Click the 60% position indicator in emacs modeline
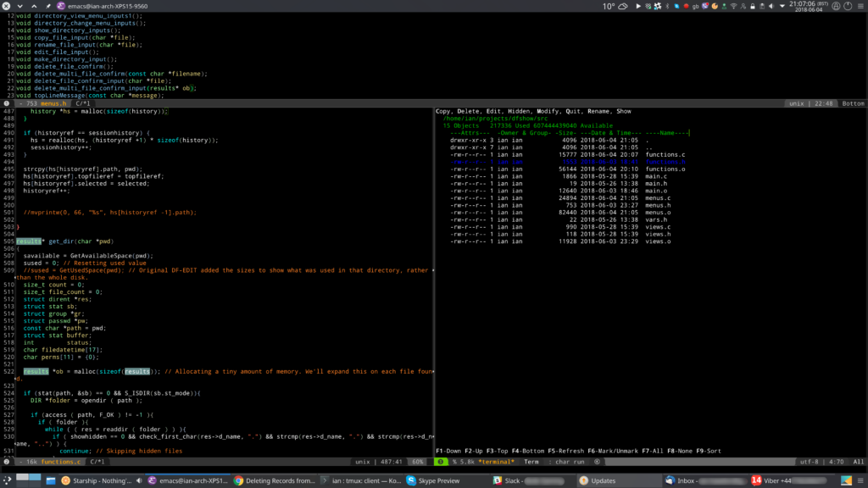Image resolution: width=868 pixels, height=488 pixels. coord(417,462)
